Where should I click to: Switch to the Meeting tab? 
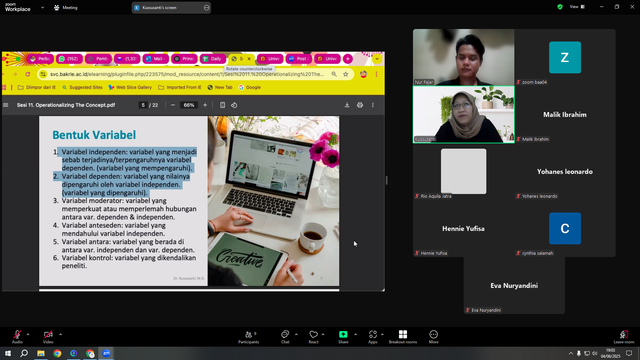(66, 7)
